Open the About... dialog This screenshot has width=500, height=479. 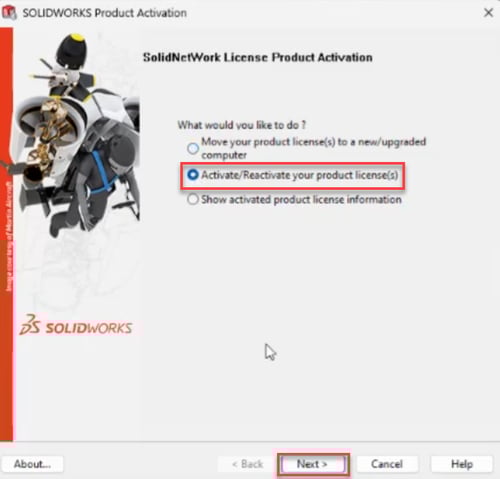click(32, 464)
